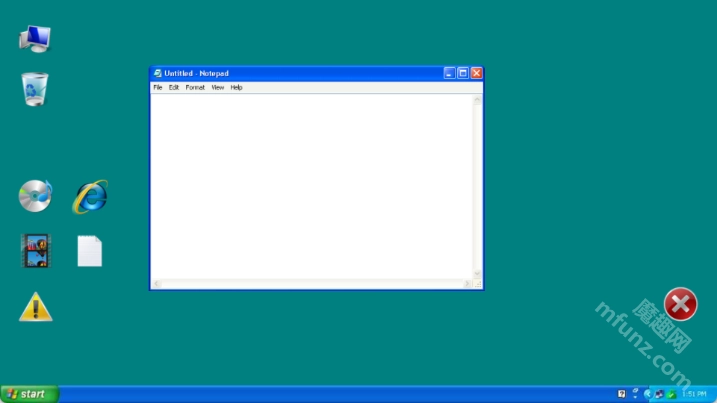The width and height of the screenshot is (717, 403).
Task: Click the Notepad icon in title bar
Action: 157,73
